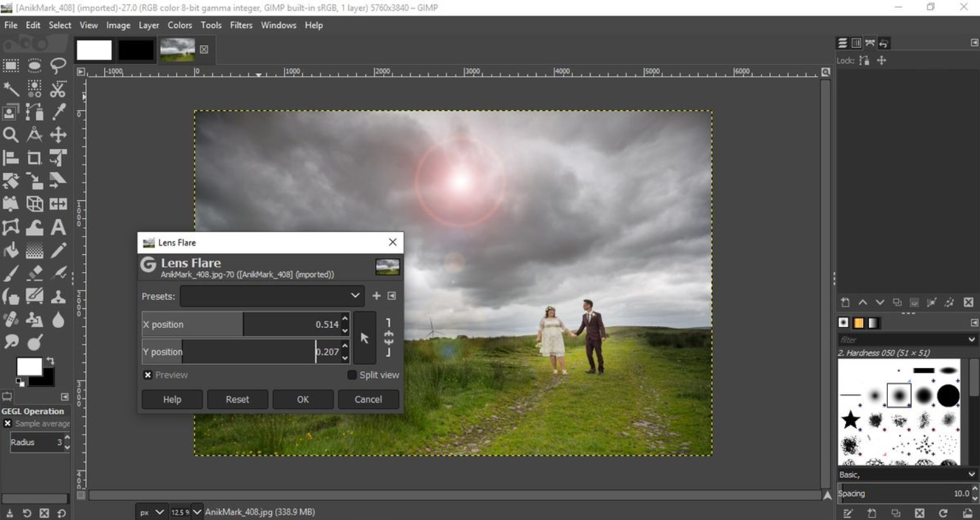The image size is (980, 520).
Task: Select the Scissors Select tool
Action: point(58,88)
